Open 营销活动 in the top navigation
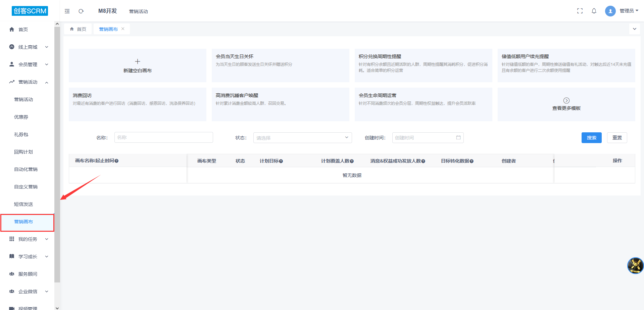This screenshot has width=644, height=310. (138, 11)
